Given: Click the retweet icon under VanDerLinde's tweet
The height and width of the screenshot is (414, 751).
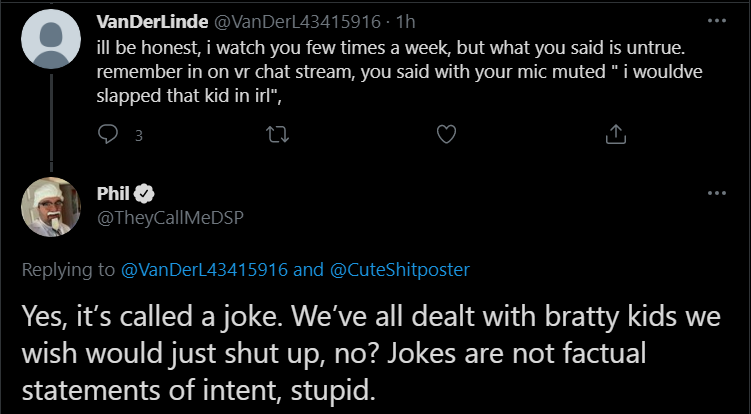Looking at the screenshot, I should pos(277,135).
